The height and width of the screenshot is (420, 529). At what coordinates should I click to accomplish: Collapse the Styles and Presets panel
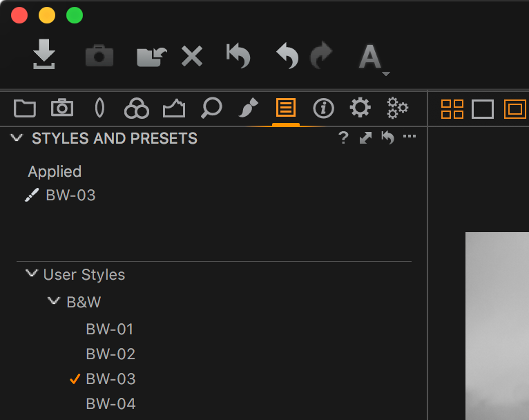coord(16,137)
